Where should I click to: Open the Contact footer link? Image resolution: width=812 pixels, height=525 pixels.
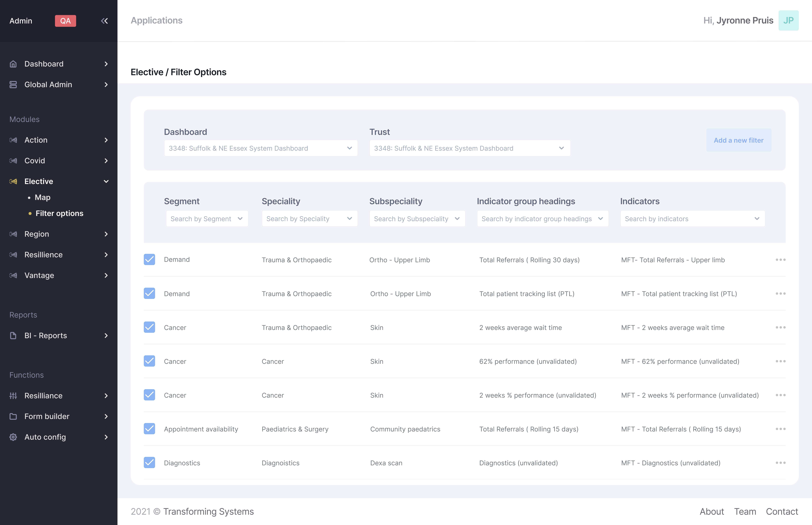[782, 511]
